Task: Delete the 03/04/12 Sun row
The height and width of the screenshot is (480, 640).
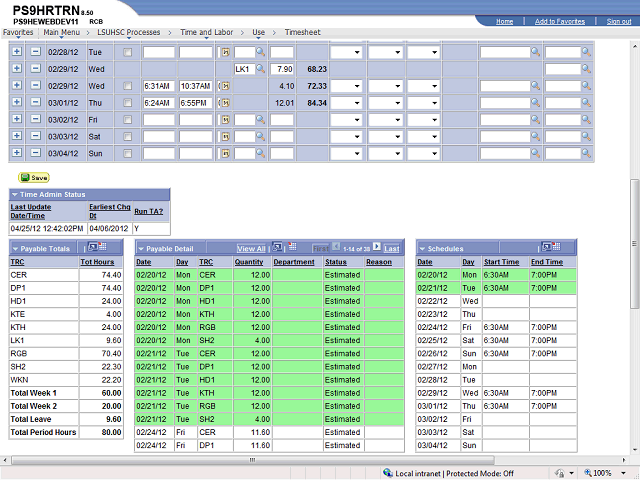Action: (x=36, y=153)
